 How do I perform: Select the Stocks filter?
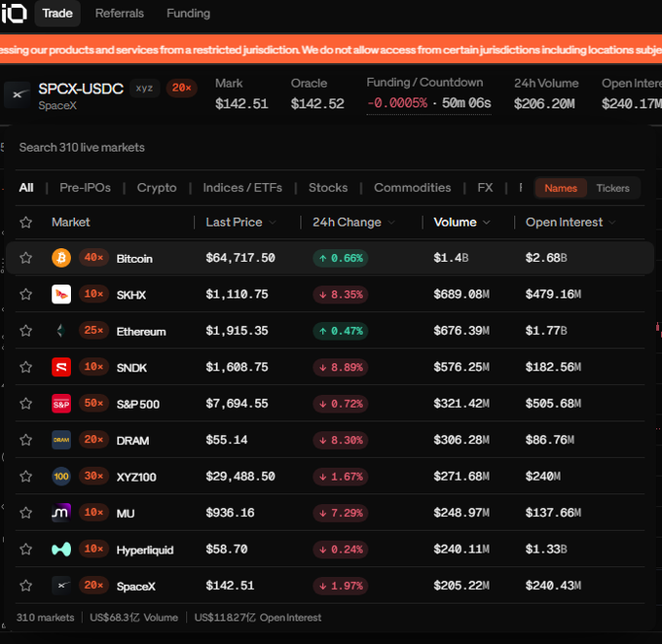328,188
